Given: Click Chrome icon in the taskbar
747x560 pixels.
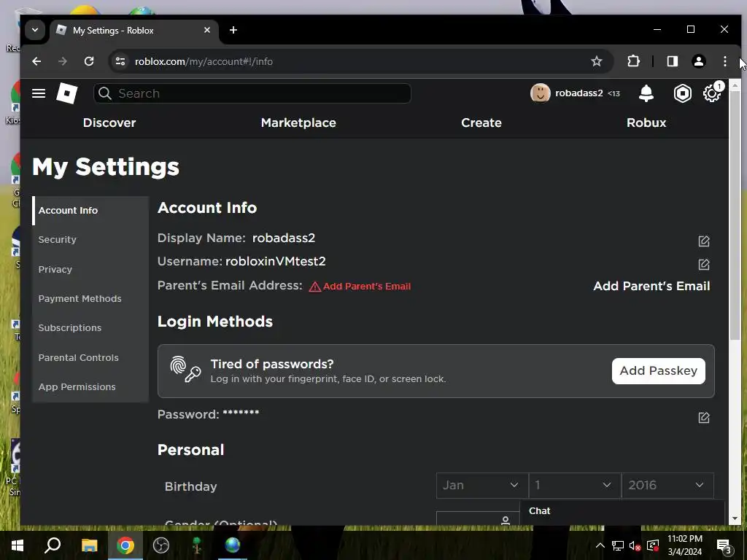Looking at the screenshot, I should 125,545.
